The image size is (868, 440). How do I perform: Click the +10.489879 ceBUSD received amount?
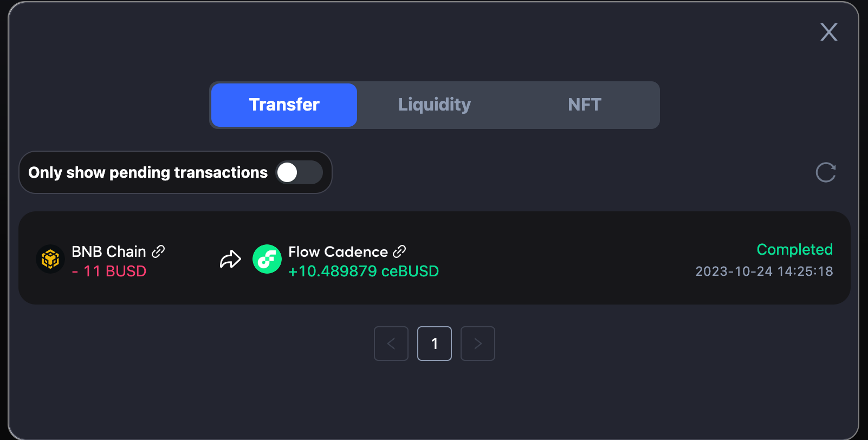tap(364, 271)
